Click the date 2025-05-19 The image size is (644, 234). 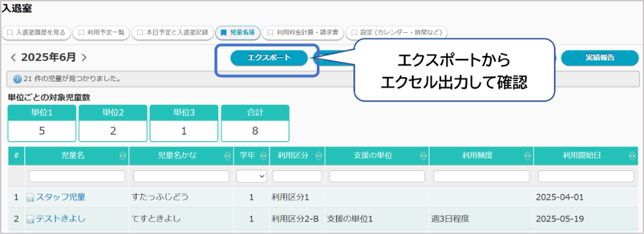point(560,219)
